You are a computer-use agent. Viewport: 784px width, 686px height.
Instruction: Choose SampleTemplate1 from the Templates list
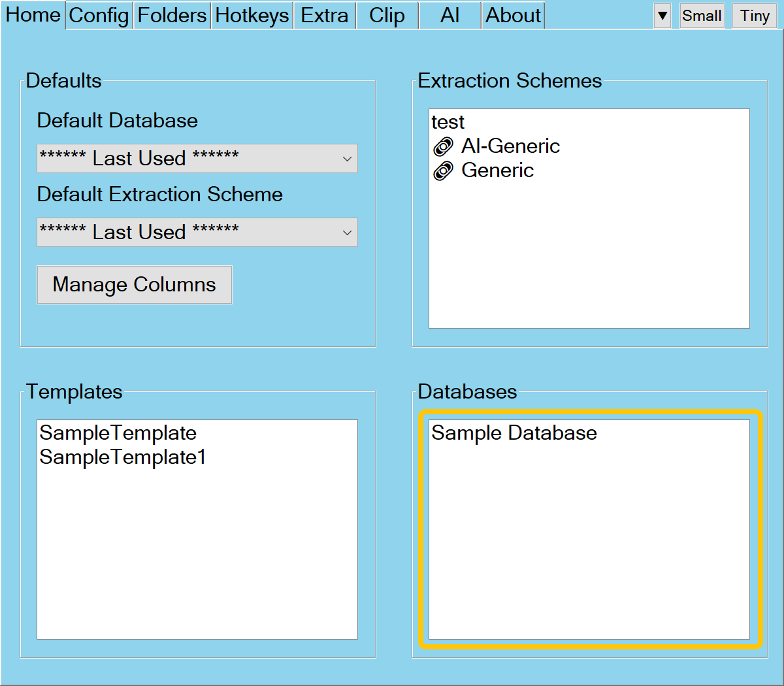pos(123,457)
